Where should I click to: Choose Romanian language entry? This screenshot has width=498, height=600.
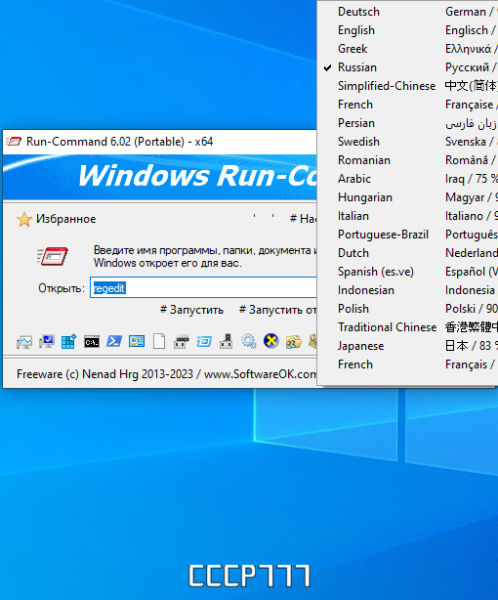pos(407,160)
